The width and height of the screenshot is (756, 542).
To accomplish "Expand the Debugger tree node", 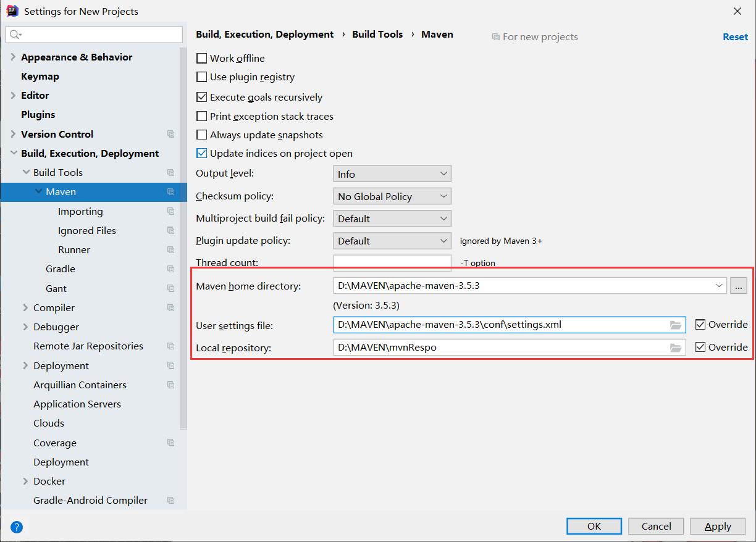I will (25, 327).
